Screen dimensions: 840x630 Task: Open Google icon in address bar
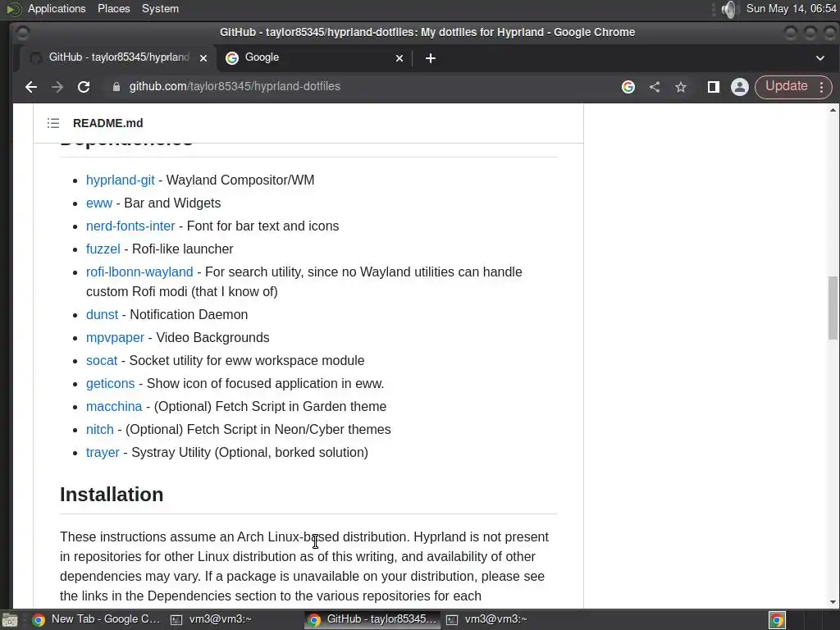click(628, 87)
